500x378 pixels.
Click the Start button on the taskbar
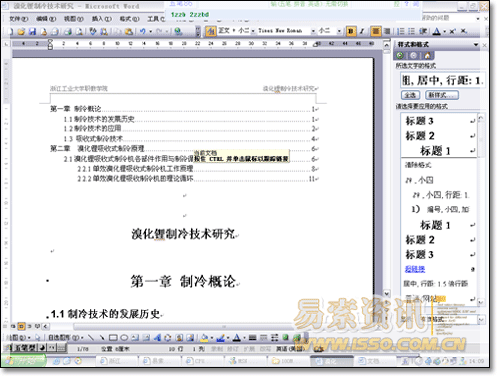(23, 361)
